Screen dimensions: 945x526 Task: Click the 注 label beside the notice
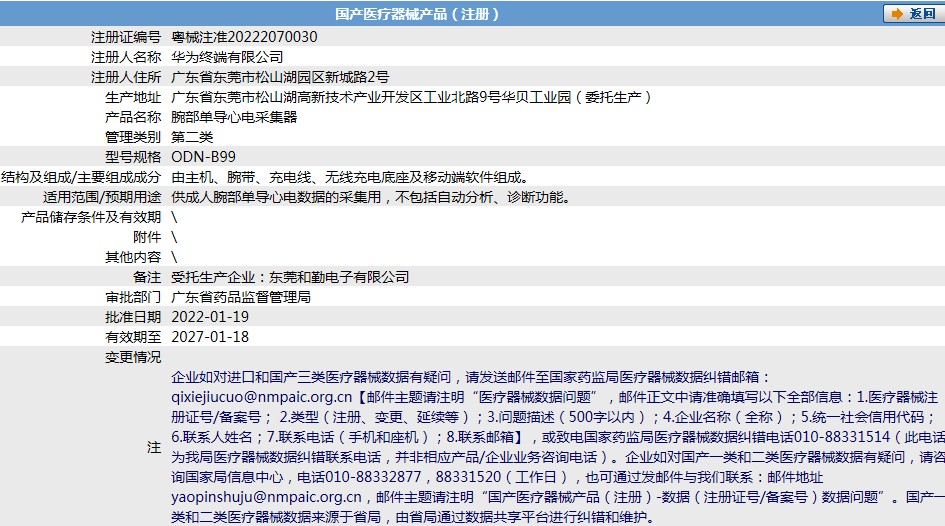pos(154,447)
